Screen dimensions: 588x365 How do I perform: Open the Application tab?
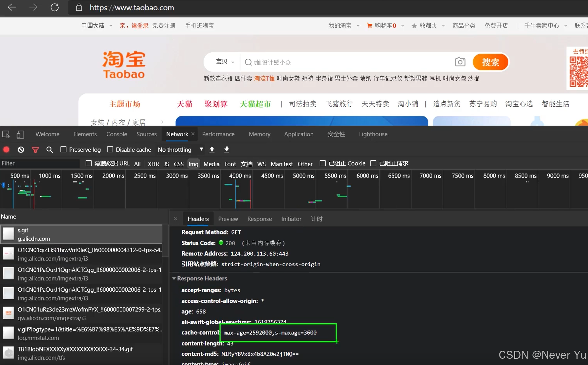[299, 134]
